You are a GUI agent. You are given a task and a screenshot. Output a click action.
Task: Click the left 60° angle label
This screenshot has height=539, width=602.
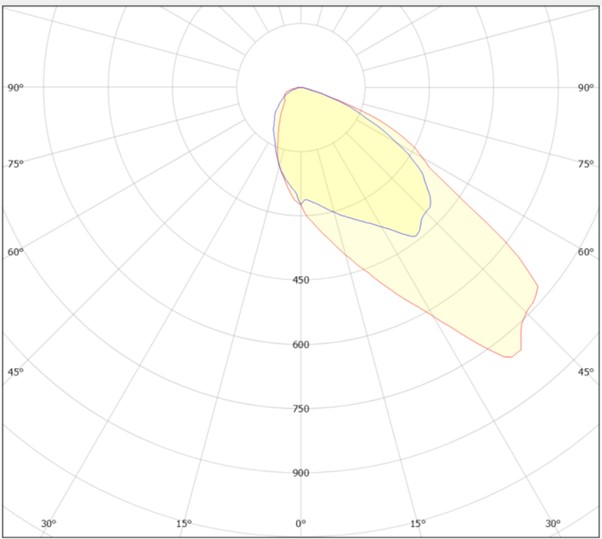(x=15, y=252)
